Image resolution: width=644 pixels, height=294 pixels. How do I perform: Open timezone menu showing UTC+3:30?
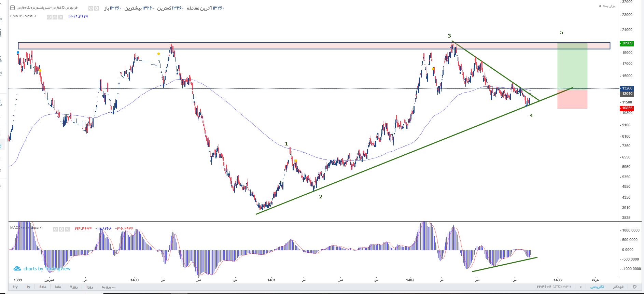[x=554, y=287]
